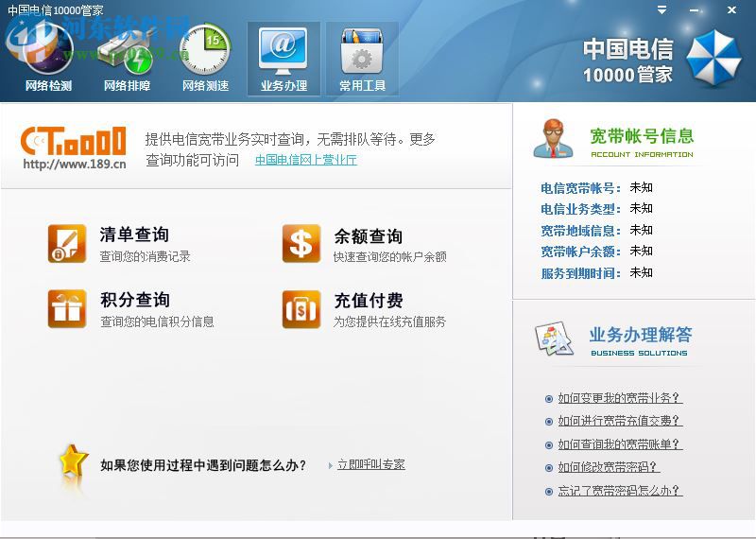Click 查询您的电信积分信息 description text
The image size is (756, 539).
point(157,322)
